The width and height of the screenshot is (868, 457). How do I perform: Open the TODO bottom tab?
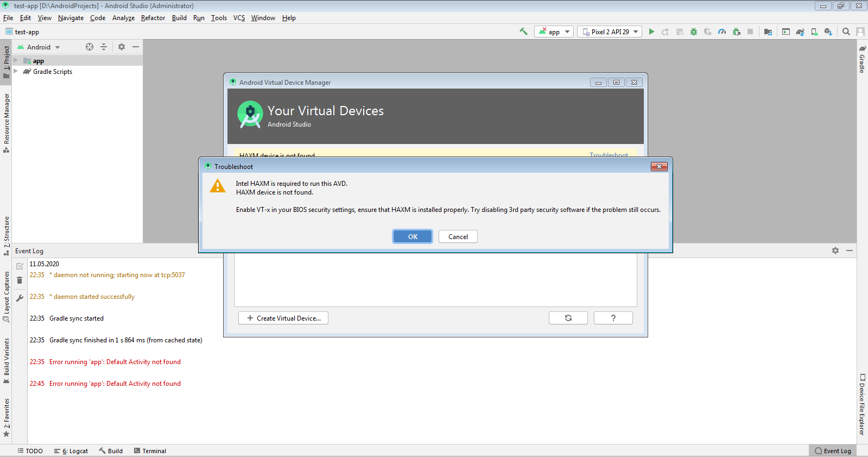point(30,451)
